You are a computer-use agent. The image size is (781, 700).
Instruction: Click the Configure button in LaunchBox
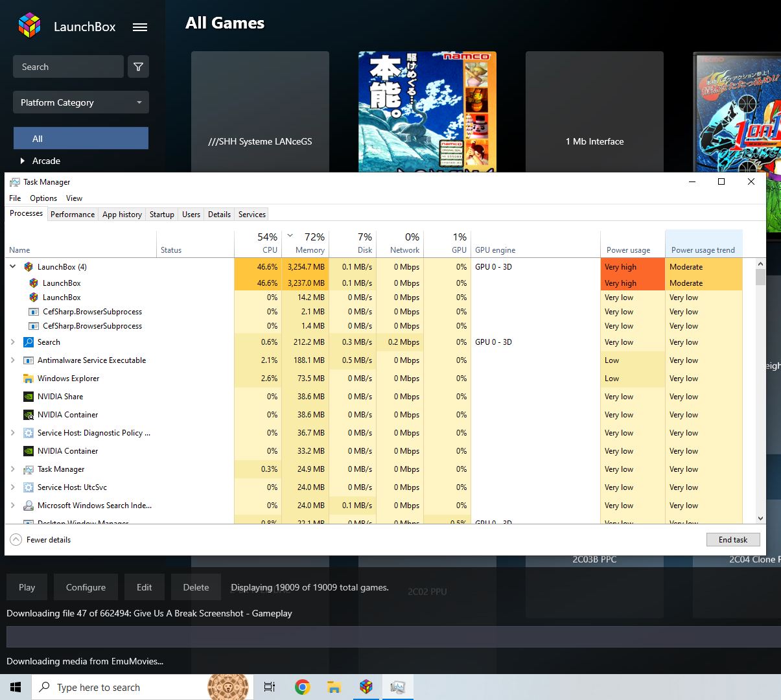coord(86,587)
